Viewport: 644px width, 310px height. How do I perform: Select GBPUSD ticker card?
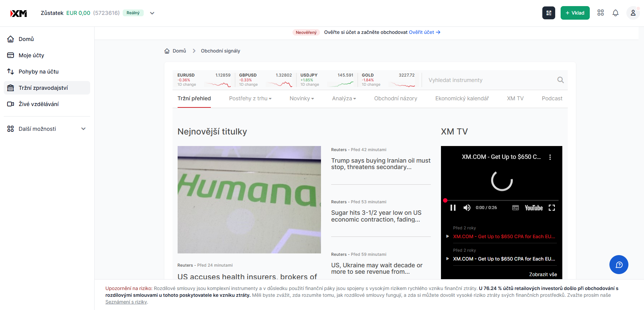click(265, 80)
